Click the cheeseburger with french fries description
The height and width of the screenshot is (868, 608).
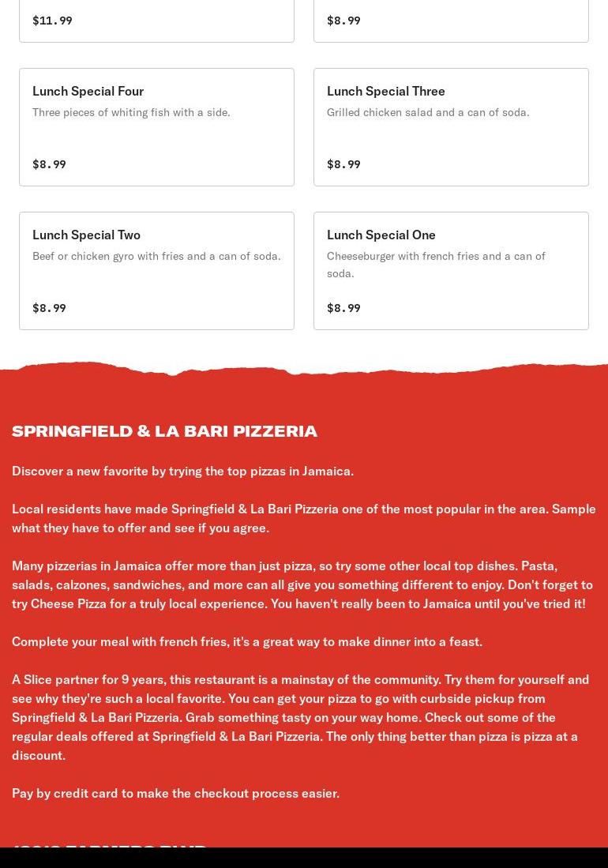click(x=436, y=265)
